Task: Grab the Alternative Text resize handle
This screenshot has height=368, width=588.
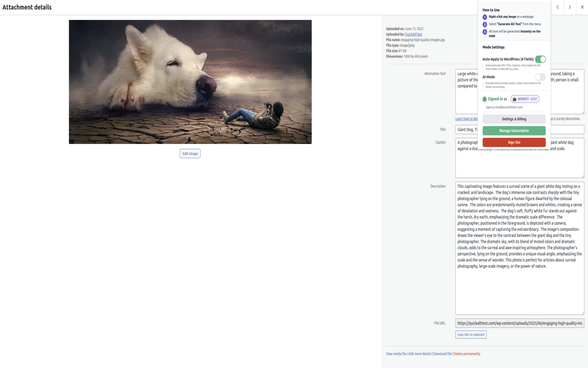Action: (x=582, y=112)
